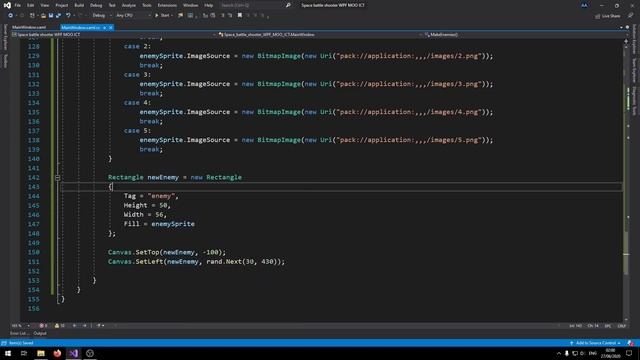Click the Undo icon
Viewport: 640px width, 360px height.
pyautogui.click(x=68, y=16)
